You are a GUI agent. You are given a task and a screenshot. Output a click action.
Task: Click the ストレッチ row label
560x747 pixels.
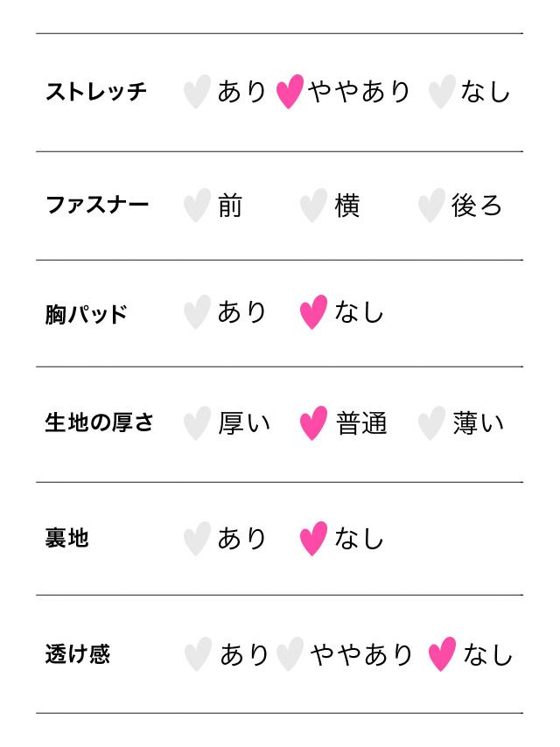click(96, 91)
